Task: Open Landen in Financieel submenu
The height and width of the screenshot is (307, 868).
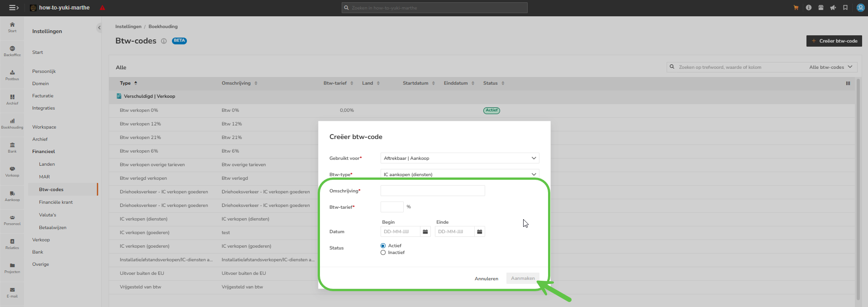Action: [47, 164]
